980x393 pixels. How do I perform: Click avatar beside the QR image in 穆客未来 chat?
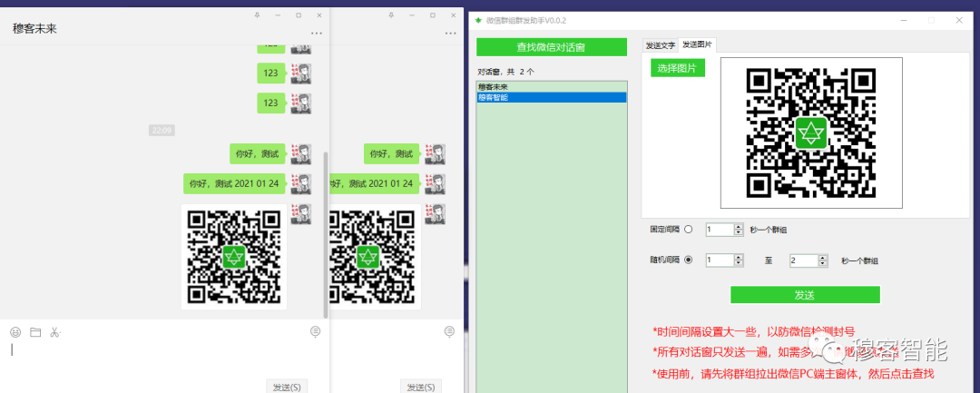[301, 213]
